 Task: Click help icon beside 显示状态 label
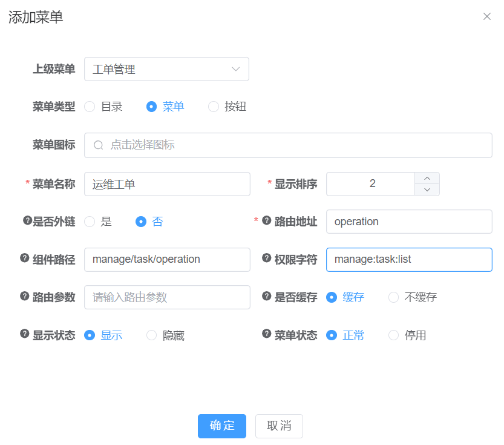point(25,334)
